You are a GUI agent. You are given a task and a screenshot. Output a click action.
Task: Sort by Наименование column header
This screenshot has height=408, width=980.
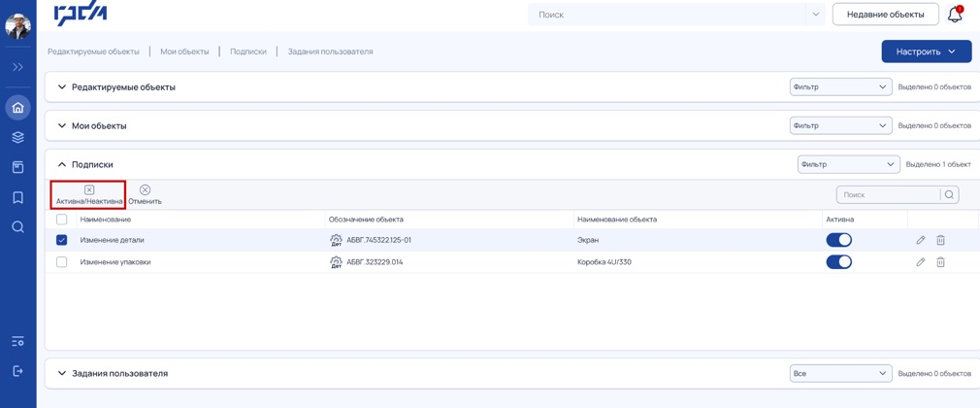[106, 220]
